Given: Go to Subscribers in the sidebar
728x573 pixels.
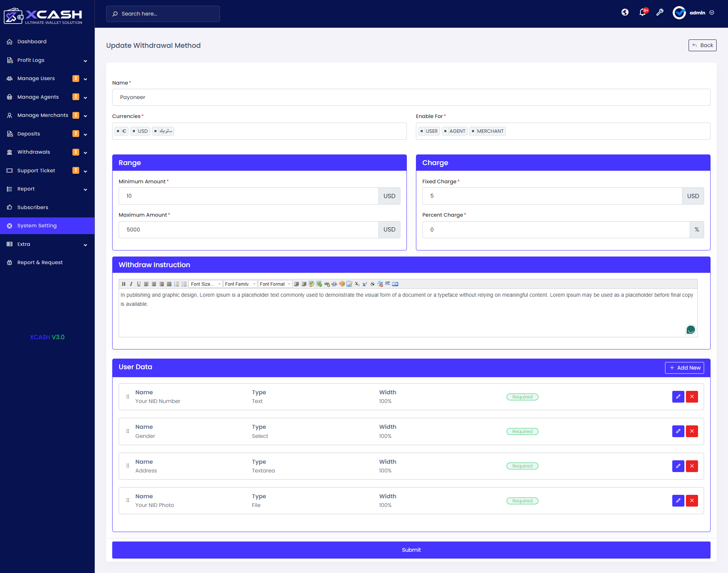Looking at the screenshot, I should pos(33,208).
